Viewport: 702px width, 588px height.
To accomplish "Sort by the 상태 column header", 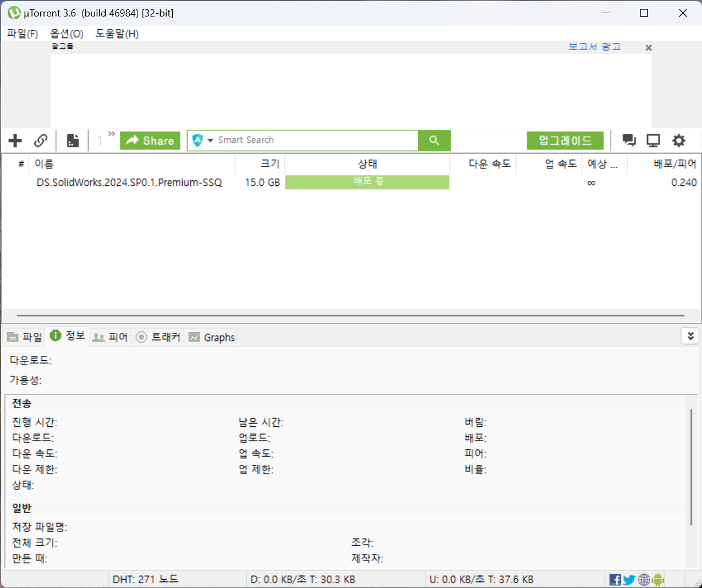I will click(368, 164).
